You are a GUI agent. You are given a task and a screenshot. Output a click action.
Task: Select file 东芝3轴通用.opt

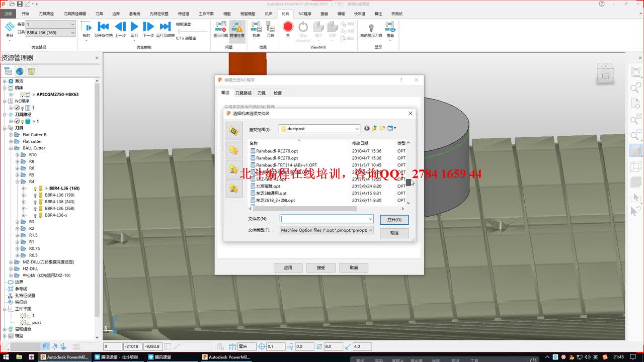(x=269, y=193)
